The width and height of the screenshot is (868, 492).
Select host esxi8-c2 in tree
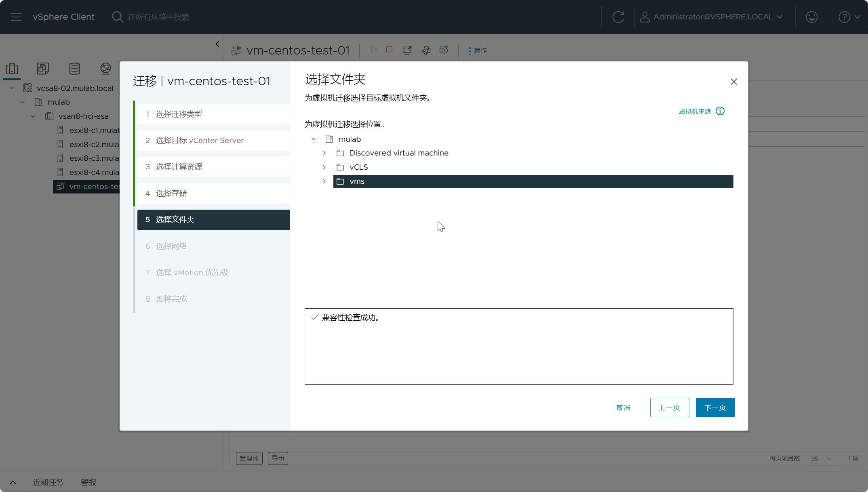coord(95,144)
